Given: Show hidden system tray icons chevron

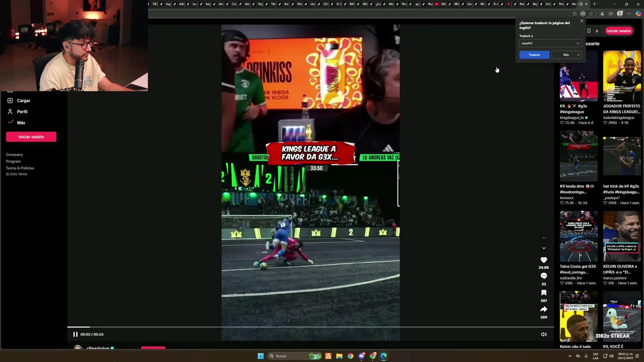Looking at the screenshot, I should click(570, 356).
